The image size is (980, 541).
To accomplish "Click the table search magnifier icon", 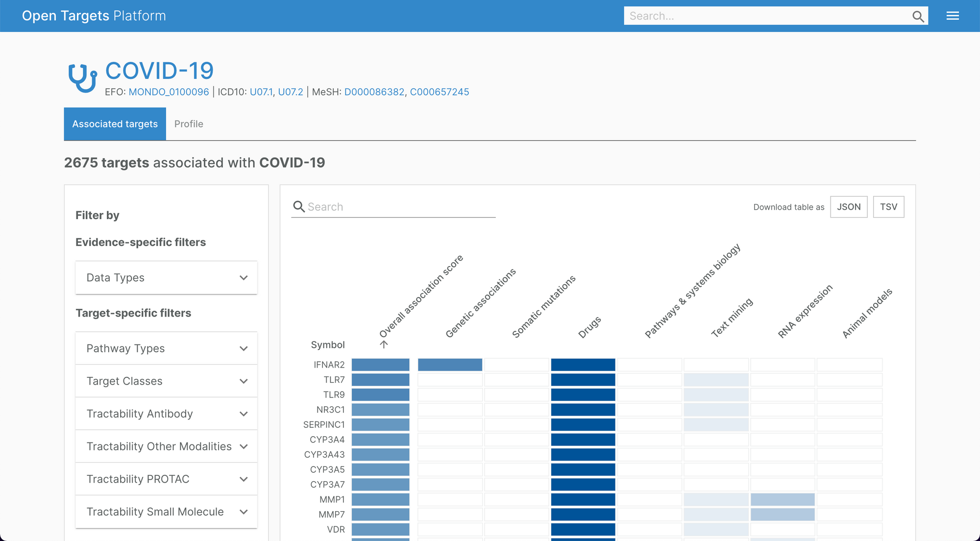I will click(x=298, y=206).
